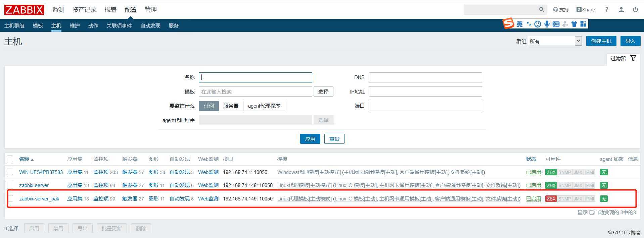
Task: Click the Sogou input method S logo
Action: [x=508, y=23]
